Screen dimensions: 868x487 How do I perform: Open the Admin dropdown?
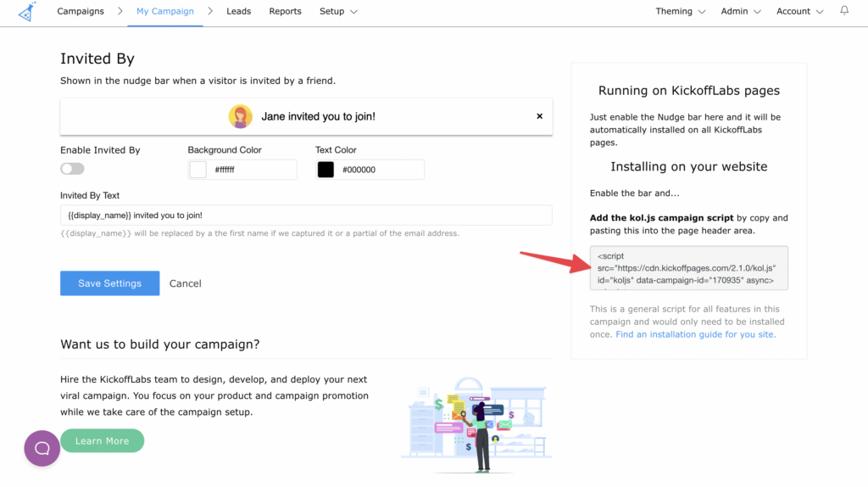(741, 11)
